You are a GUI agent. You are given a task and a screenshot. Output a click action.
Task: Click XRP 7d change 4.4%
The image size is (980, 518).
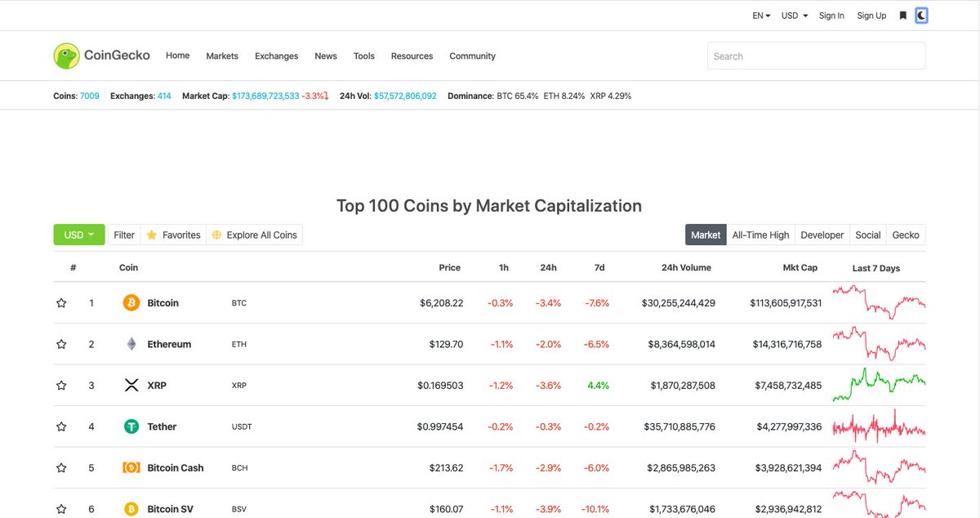coord(598,386)
